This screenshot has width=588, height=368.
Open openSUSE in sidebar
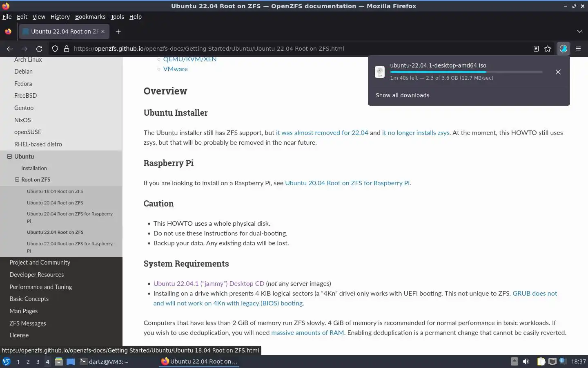pyautogui.click(x=28, y=132)
